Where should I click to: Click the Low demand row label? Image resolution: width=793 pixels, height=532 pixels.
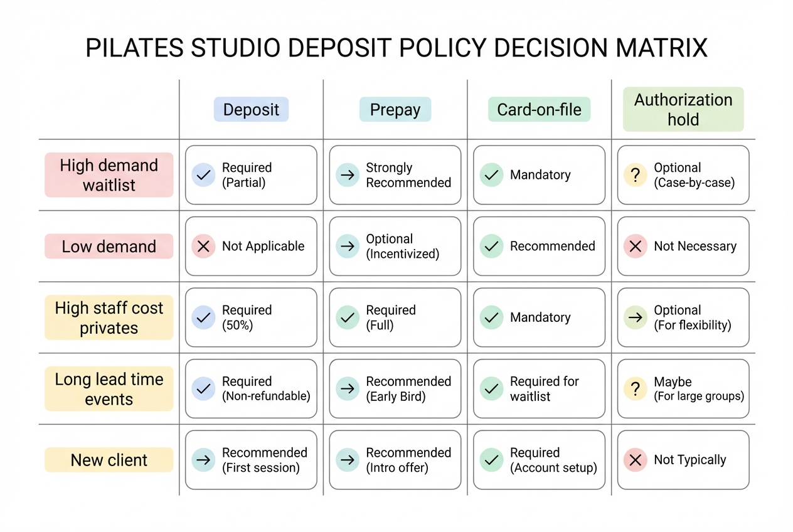tap(109, 246)
